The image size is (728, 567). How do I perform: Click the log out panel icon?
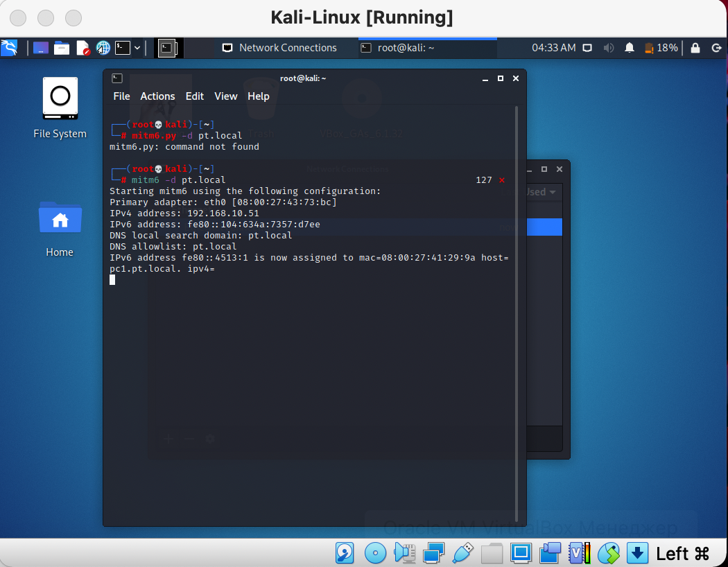click(716, 48)
